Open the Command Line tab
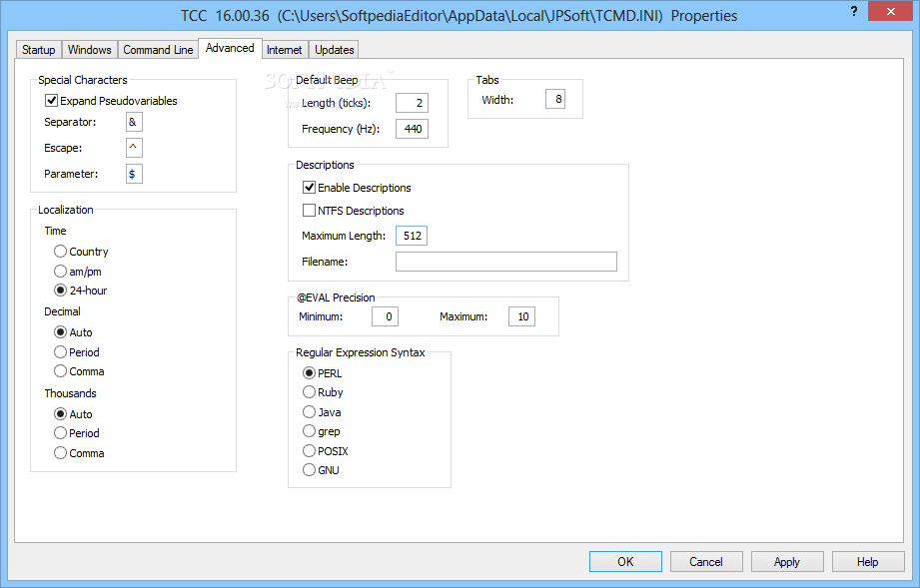 (x=158, y=50)
